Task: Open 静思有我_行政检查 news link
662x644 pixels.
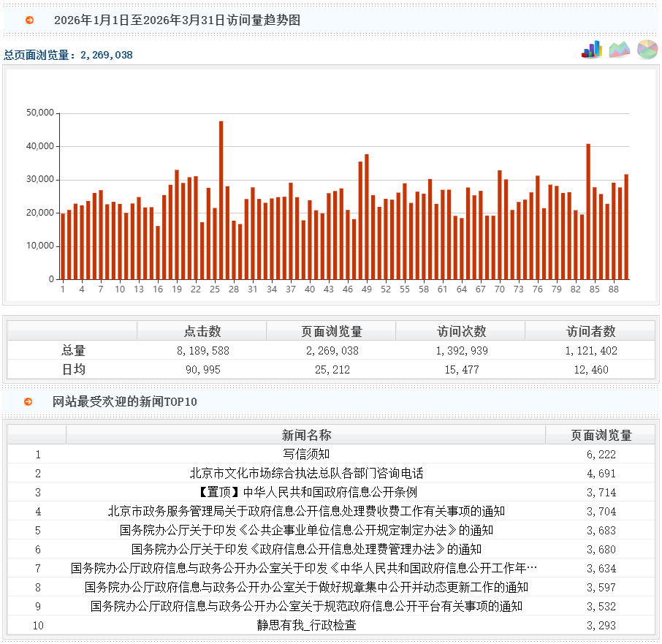Action: tap(306, 626)
